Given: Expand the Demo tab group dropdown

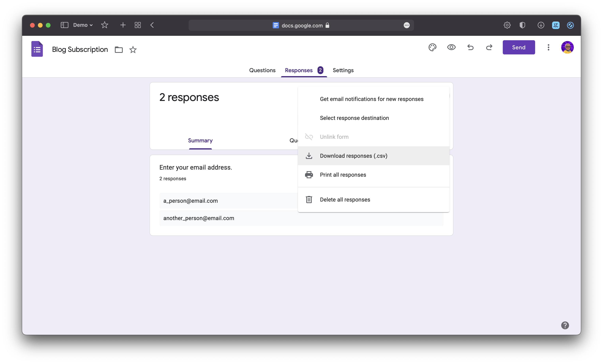Looking at the screenshot, I should [83, 25].
